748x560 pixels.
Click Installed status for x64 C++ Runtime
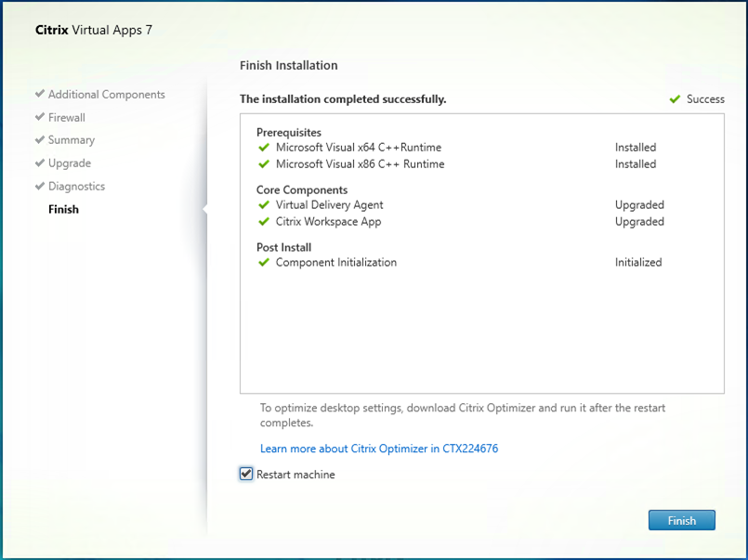636,148
